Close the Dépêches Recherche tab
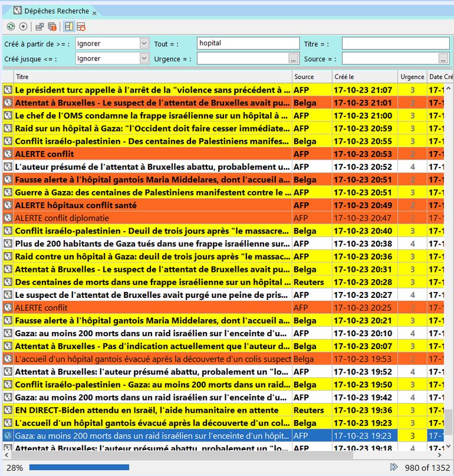 pos(94,12)
